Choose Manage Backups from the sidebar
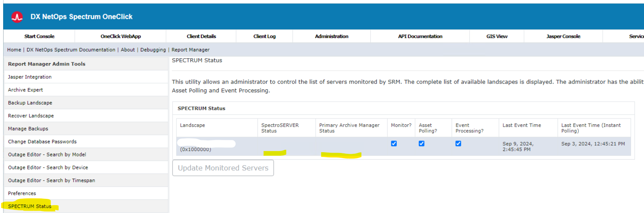Image resolution: width=644 pixels, height=213 pixels. point(28,129)
